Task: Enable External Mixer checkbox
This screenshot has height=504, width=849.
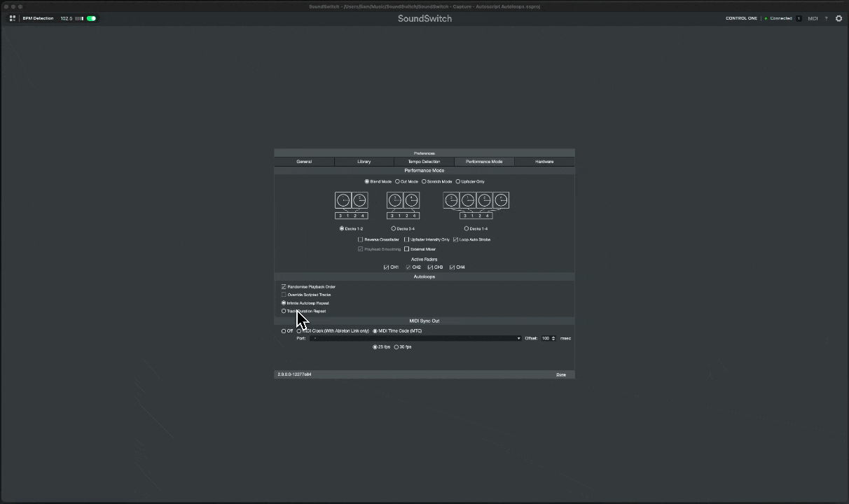Action: coord(406,249)
